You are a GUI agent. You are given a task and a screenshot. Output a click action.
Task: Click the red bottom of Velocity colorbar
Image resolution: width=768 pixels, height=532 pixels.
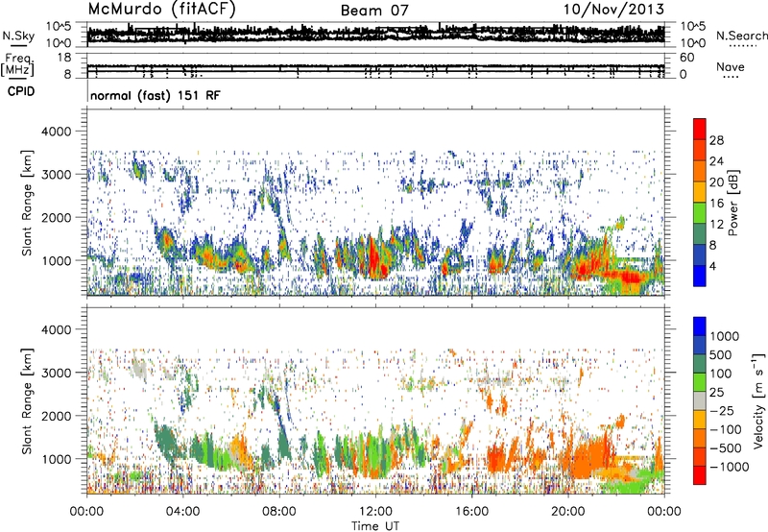coord(700,476)
